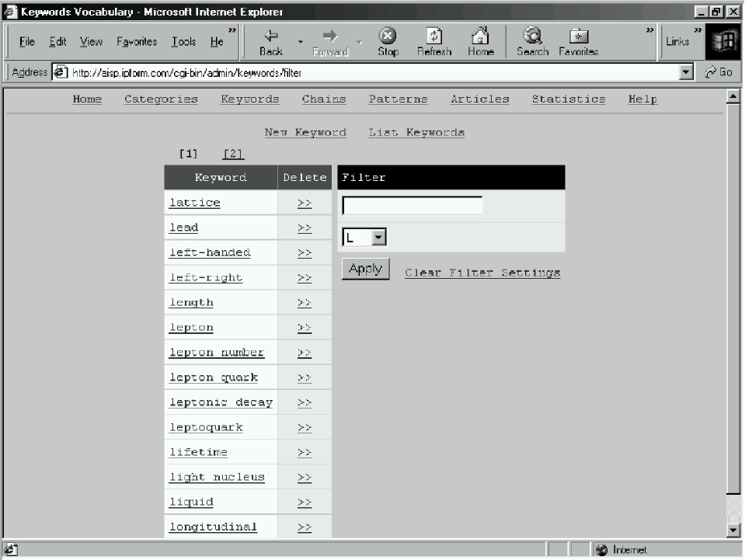Open the partially shown Help menu
Image resolution: width=745 pixels, height=560 pixels.
pyautogui.click(x=217, y=42)
